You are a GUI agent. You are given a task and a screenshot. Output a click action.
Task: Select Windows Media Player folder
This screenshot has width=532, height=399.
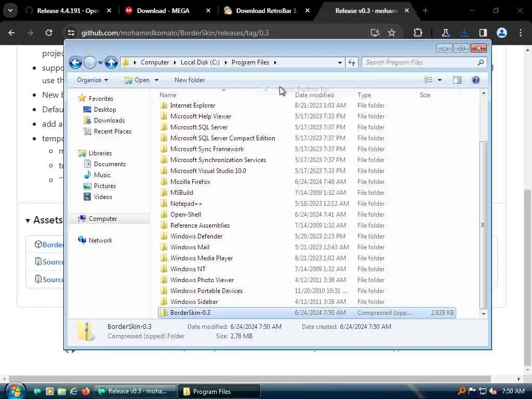(202, 258)
